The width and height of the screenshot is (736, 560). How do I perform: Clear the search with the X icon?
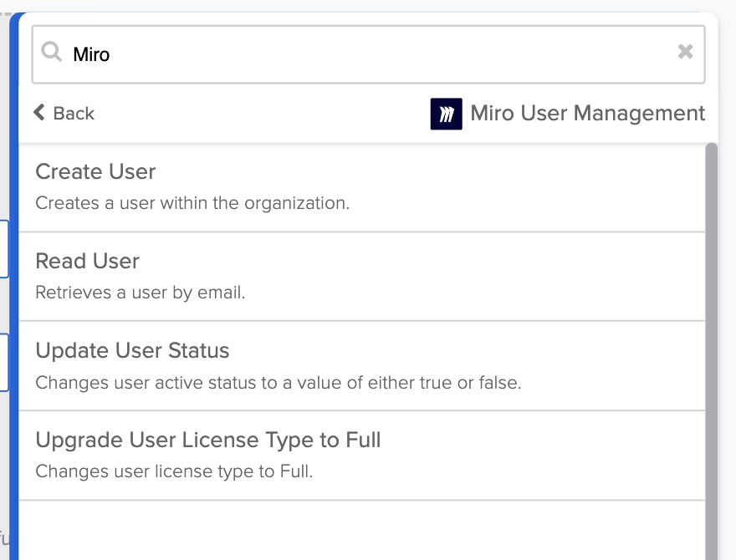pos(685,52)
